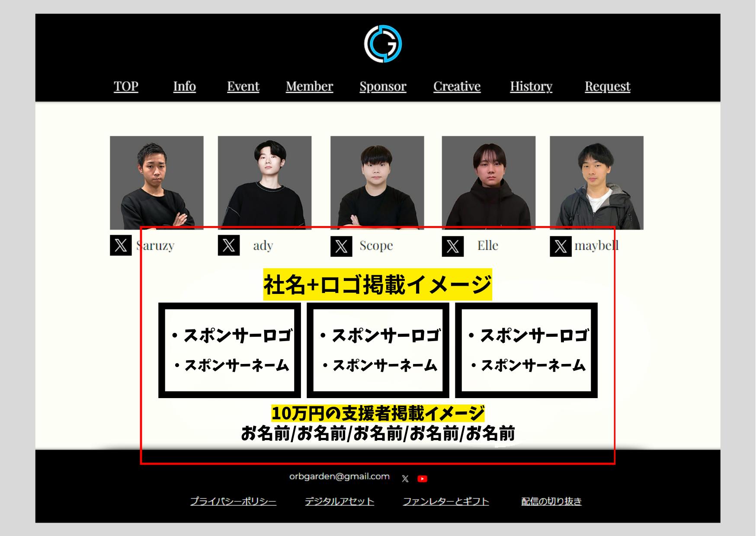
Task: Click Scope's profile photo
Action: click(377, 183)
